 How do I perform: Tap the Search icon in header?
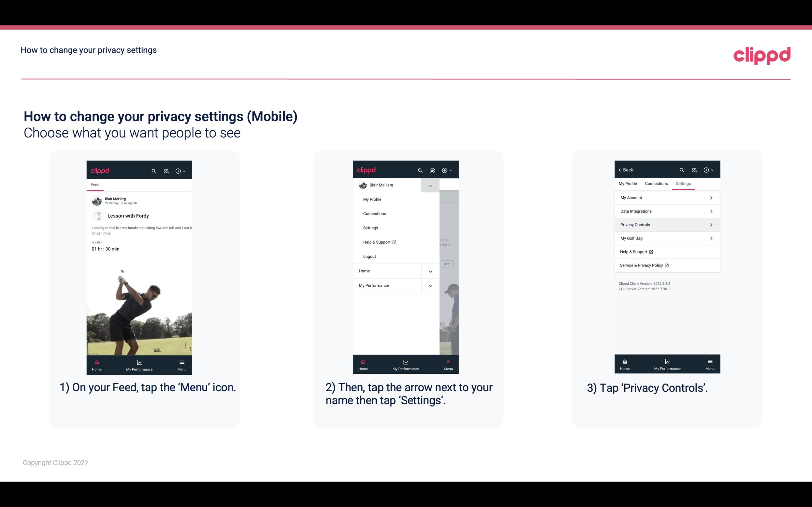click(x=154, y=170)
